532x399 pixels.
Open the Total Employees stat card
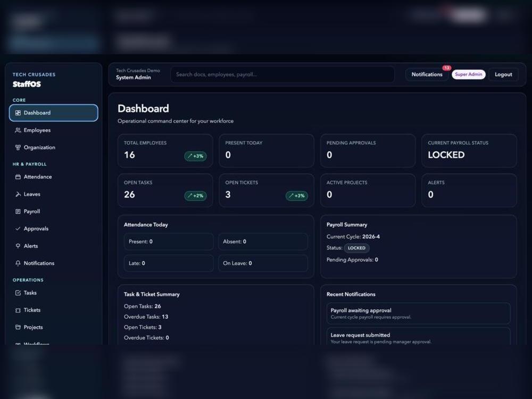pos(165,151)
